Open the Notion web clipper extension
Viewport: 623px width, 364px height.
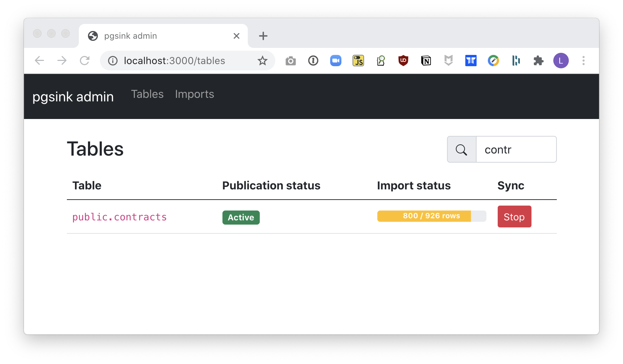[x=426, y=61]
